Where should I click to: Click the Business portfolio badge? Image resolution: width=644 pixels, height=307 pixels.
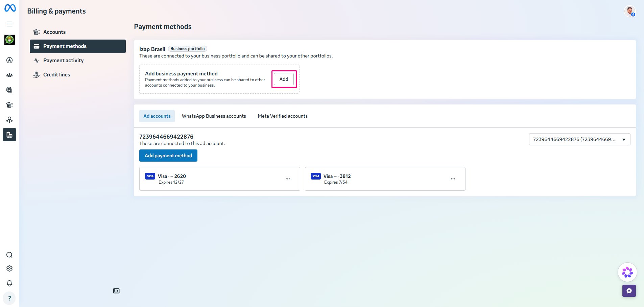188,49
